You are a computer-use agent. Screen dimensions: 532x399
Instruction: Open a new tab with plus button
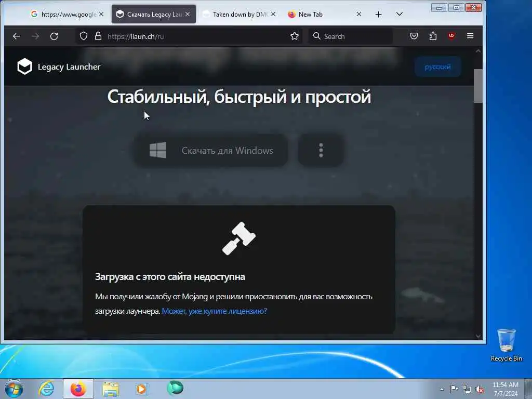(379, 14)
